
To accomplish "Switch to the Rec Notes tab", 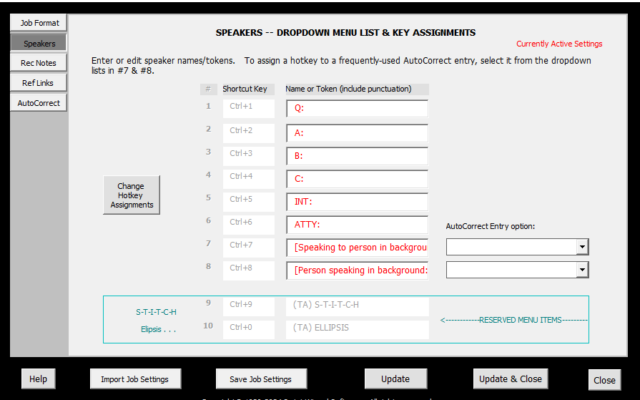I will tap(39, 63).
